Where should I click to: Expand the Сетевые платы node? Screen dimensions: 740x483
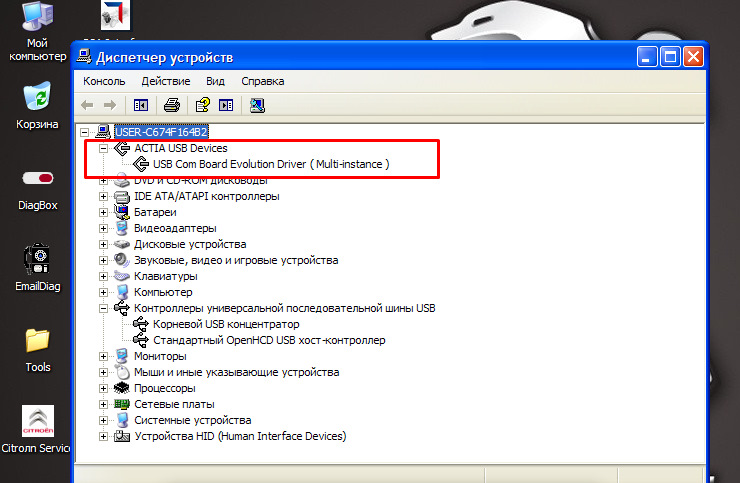coord(103,405)
